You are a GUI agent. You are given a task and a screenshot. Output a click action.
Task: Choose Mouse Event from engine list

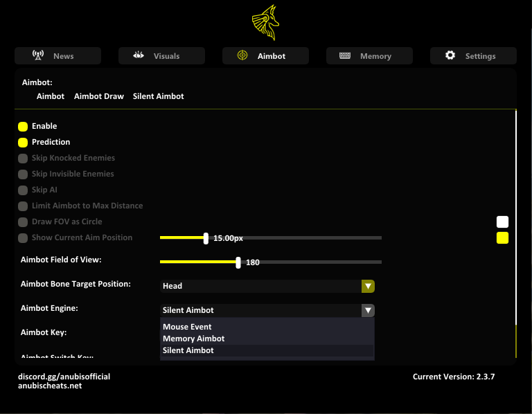click(x=267, y=327)
